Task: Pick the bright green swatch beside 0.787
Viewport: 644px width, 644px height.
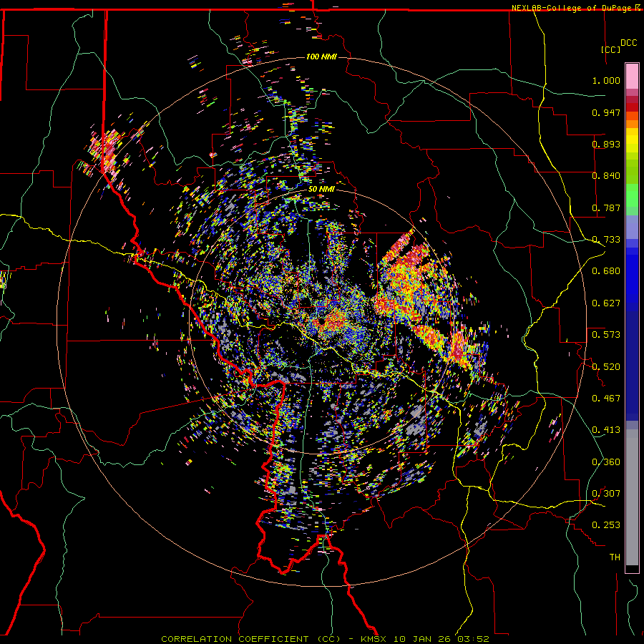Action: pos(632,200)
